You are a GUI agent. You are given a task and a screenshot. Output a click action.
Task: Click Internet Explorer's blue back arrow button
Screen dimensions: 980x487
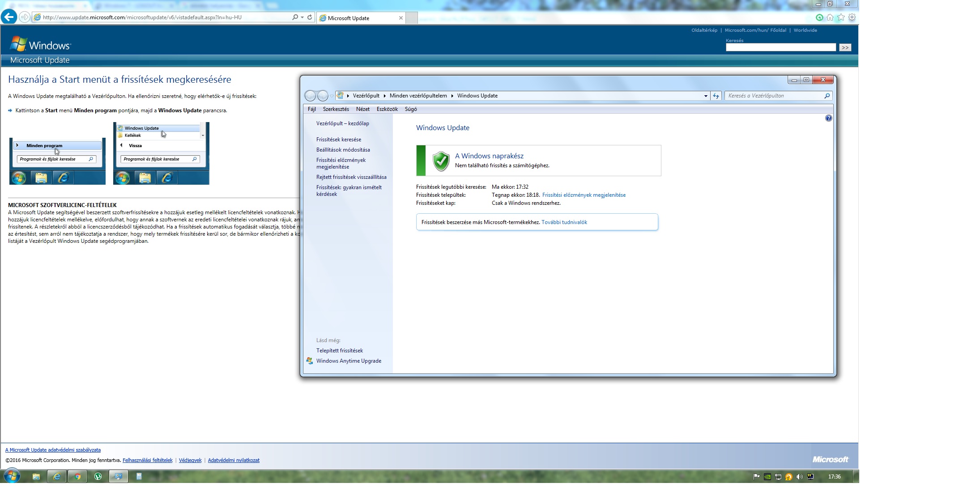(9, 17)
